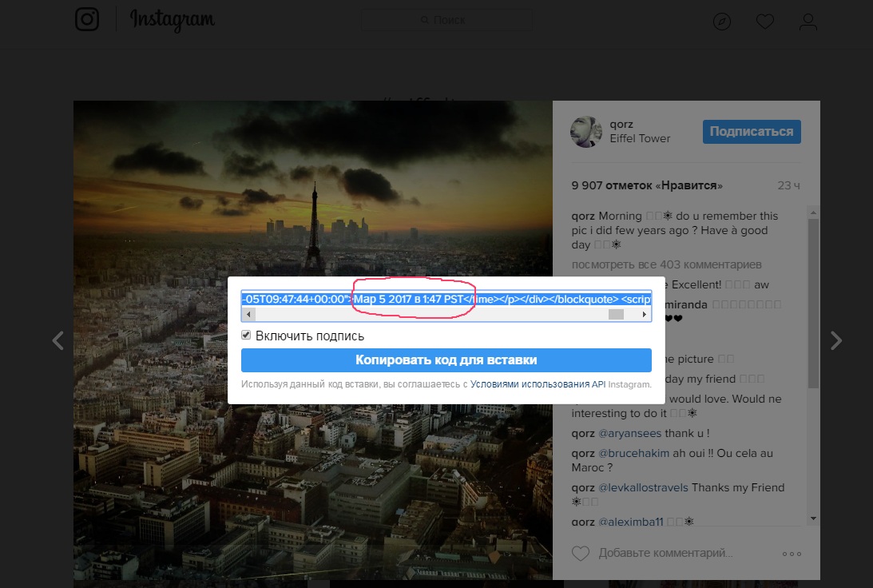Toggle the Включить подпись checkbox

click(x=246, y=336)
